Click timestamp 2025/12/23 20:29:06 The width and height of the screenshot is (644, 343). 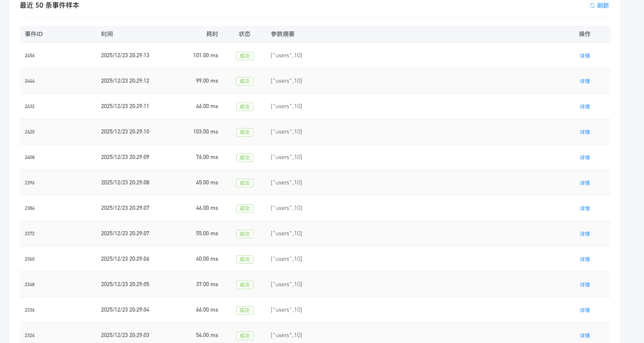[x=125, y=259]
